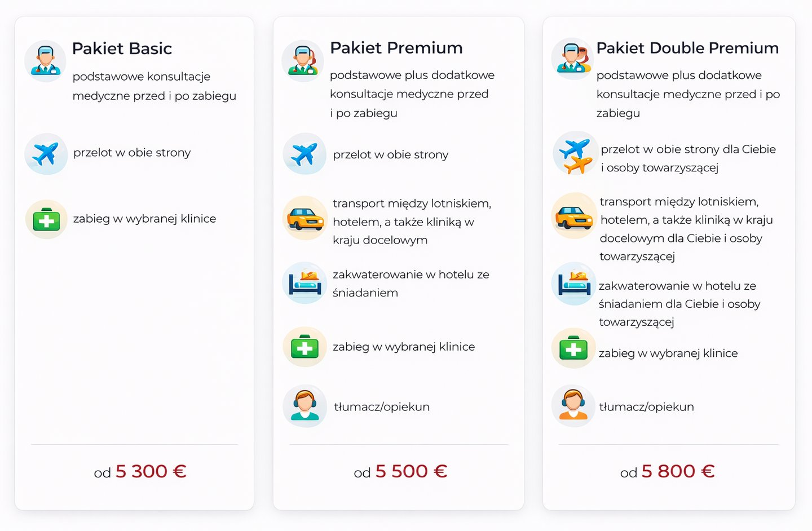Click the 5 300 € price
This screenshot has width=812, height=531.
click(x=150, y=471)
